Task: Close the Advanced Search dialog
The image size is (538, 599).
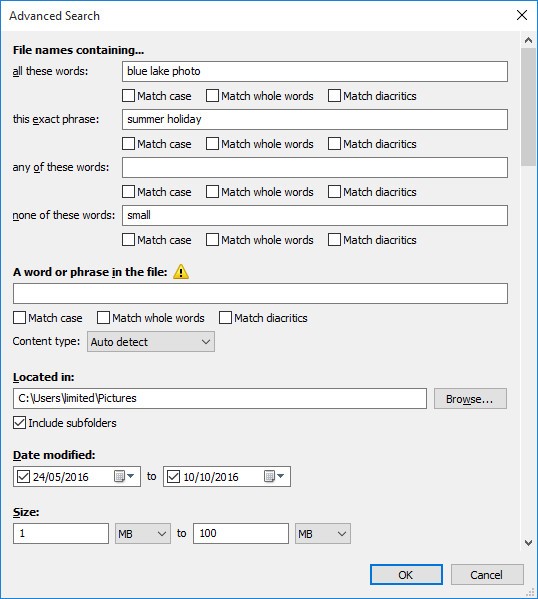Action: tap(522, 15)
